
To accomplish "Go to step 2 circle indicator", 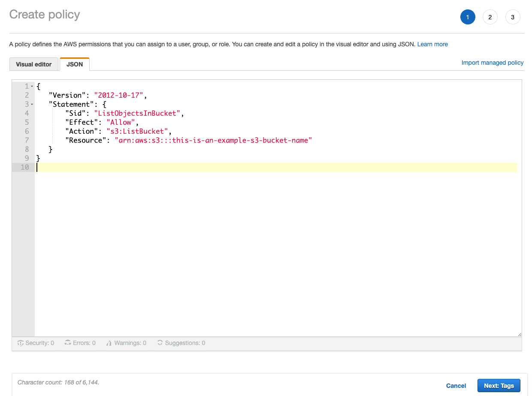I will (490, 17).
